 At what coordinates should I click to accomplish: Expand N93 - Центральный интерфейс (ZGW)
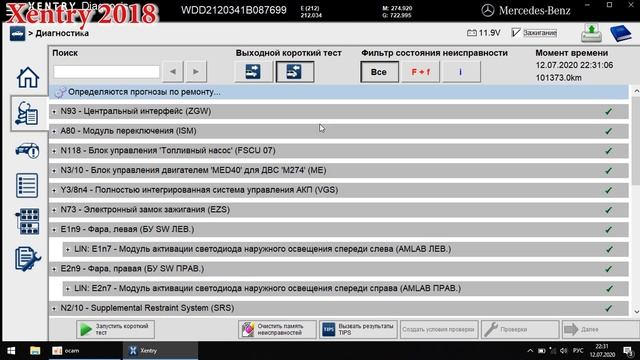click(54, 111)
